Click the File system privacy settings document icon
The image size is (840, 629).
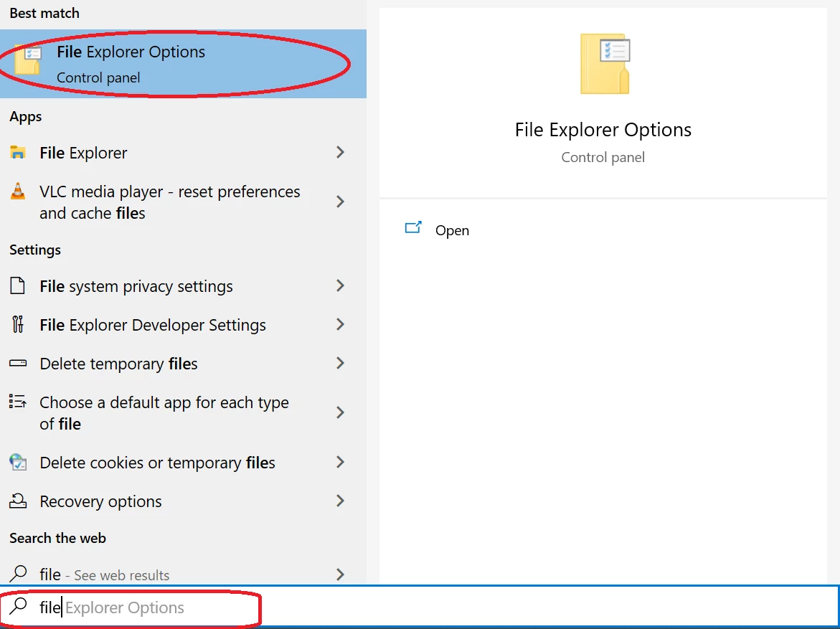pyautogui.click(x=18, y=285)
